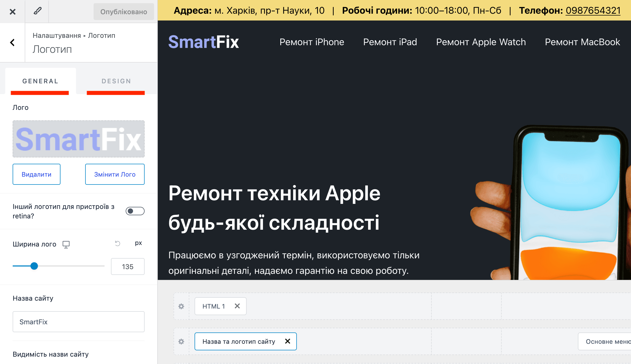Click the logo width value field 135
This screenshot has width=631, height=364.
pyautogui.click(x=128, y=266)
